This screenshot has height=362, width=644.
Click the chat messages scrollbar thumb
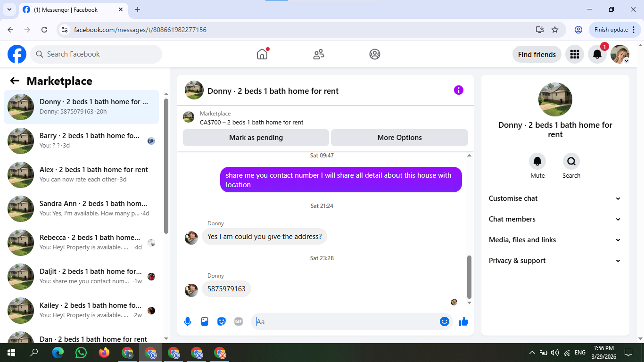point(469,277)
